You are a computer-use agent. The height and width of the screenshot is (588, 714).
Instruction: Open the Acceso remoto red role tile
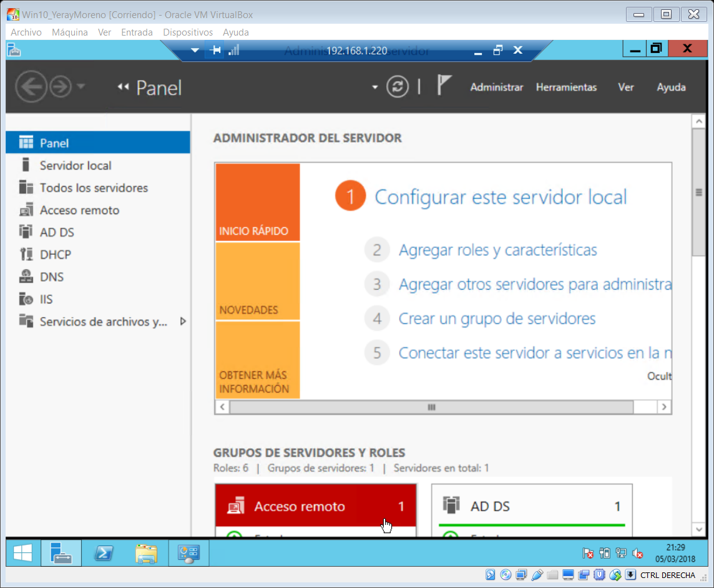pos(316,506)
